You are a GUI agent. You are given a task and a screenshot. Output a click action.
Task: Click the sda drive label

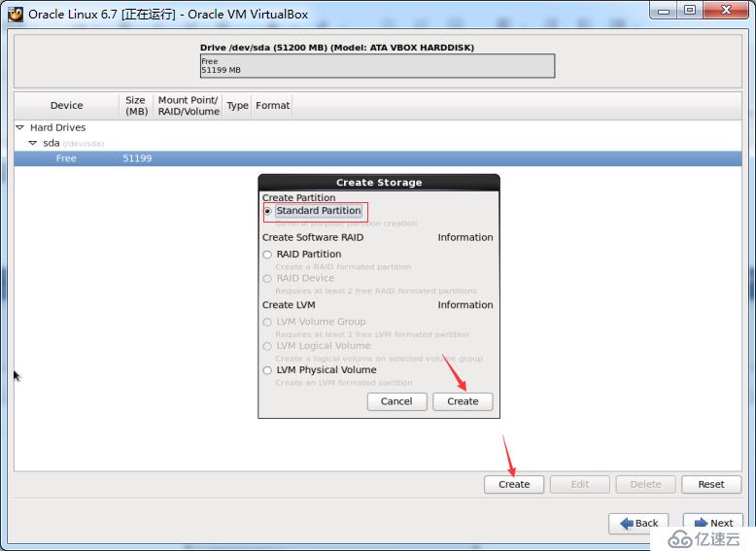coord(52,143)
